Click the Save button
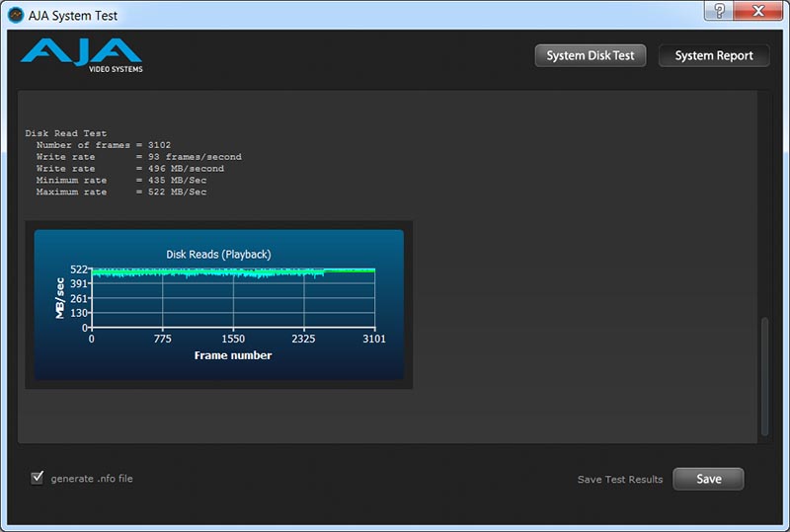The height and width of the screenshot is (532, 790). click(x=708, y=479)
